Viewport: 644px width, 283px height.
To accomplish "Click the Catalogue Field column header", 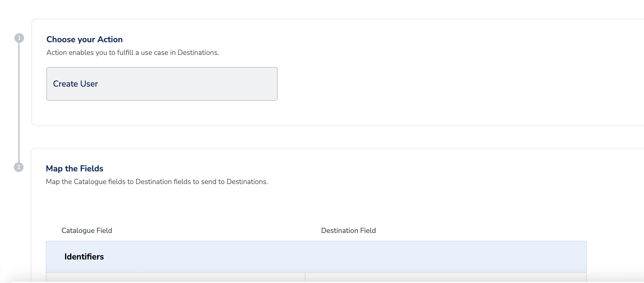I will 87,231.
